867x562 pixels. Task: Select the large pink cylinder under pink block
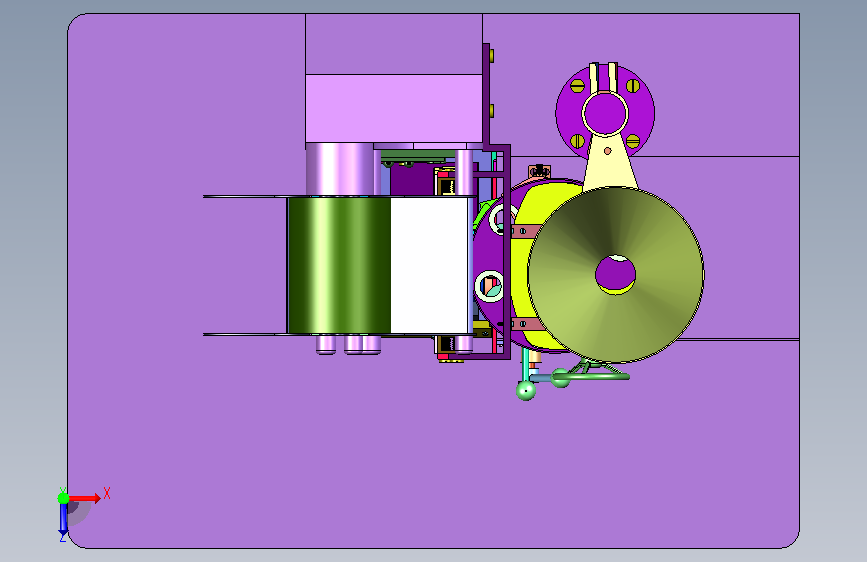[340, 169]
